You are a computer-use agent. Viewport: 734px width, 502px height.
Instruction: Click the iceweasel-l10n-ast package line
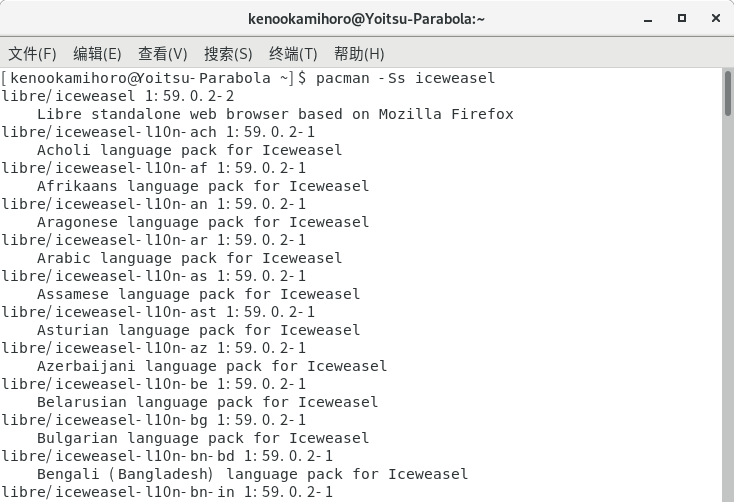coord(158,312)
